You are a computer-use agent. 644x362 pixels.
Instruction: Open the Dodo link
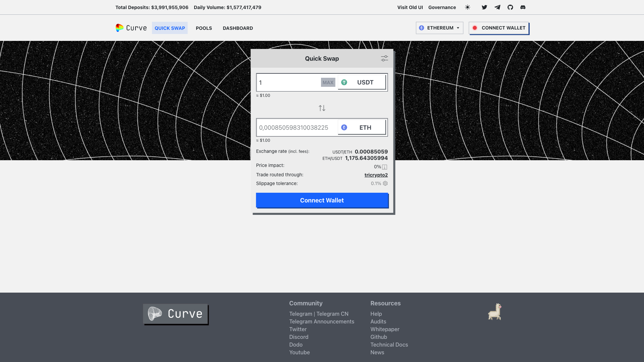point(296,345)
